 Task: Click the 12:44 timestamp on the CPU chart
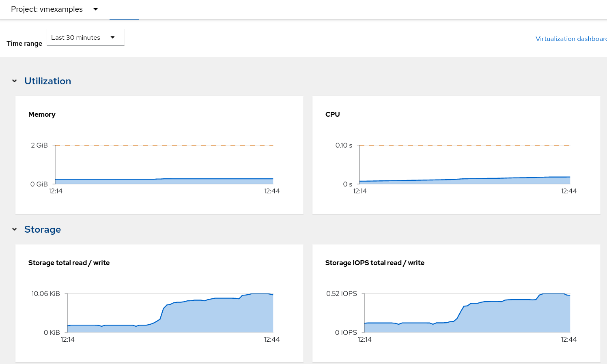tap(569, 191)
